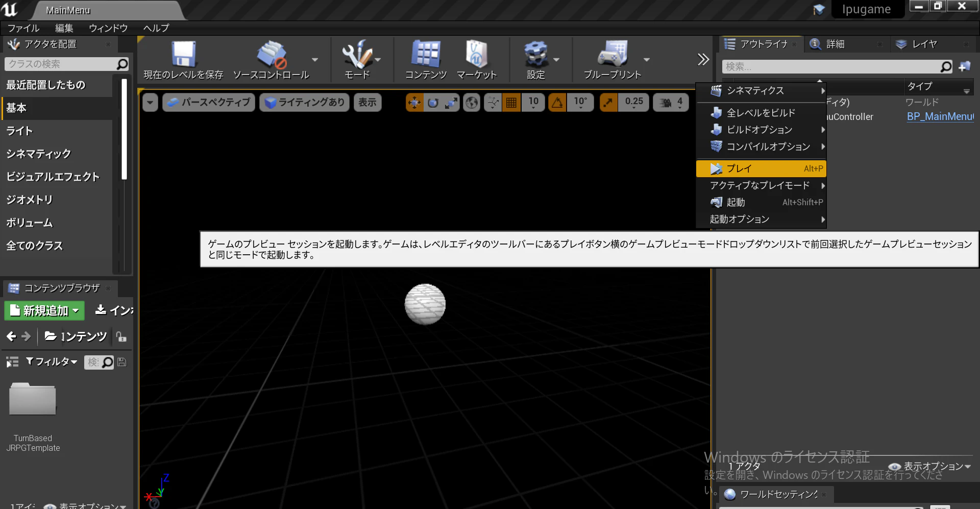Open the BP_MainMenu type link in outliner
Viewport: 980px width, 509px height.
(x=940, y=117)
